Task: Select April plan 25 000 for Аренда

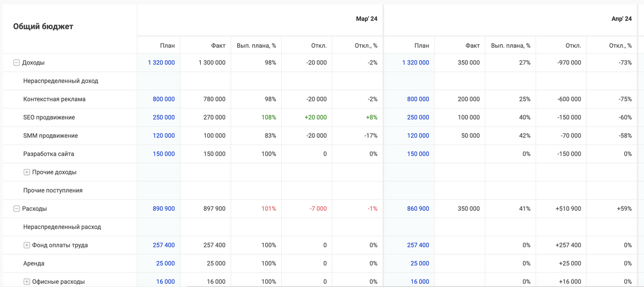Action: click(x=420, y=263)
